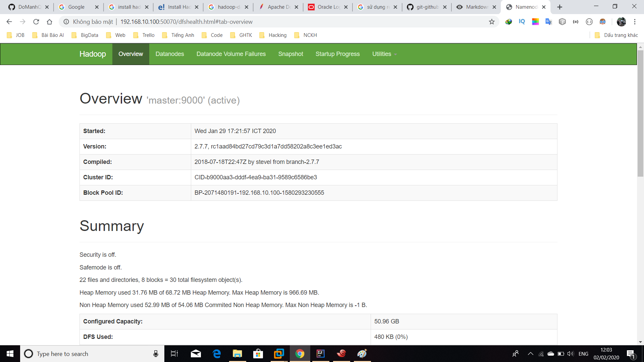Open Chrome's three-dot menu
This screenshot has height=362, width=644.
point(635,22)
